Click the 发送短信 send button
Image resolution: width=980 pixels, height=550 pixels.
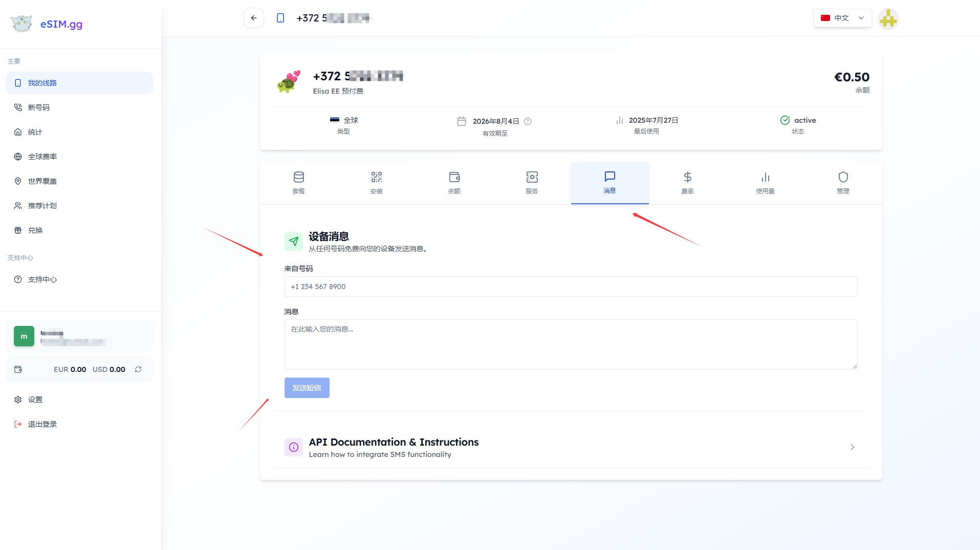coord(307,388)
